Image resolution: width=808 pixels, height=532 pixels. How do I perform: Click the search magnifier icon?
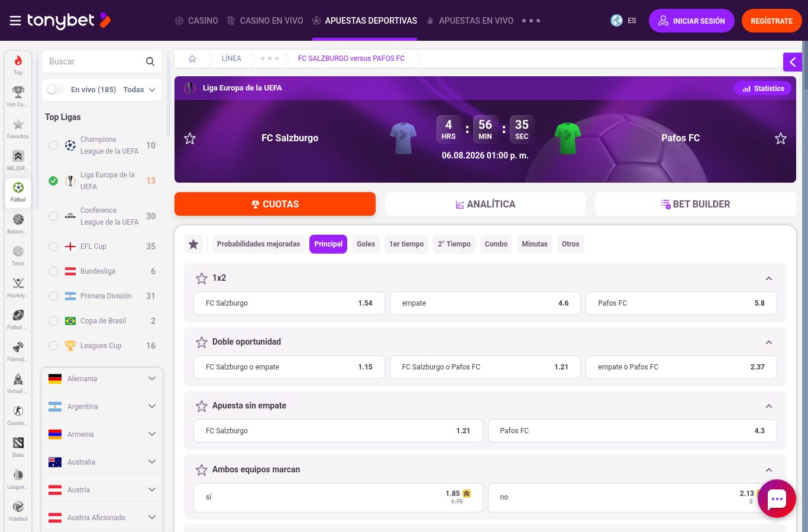click(x=150, y=61)
